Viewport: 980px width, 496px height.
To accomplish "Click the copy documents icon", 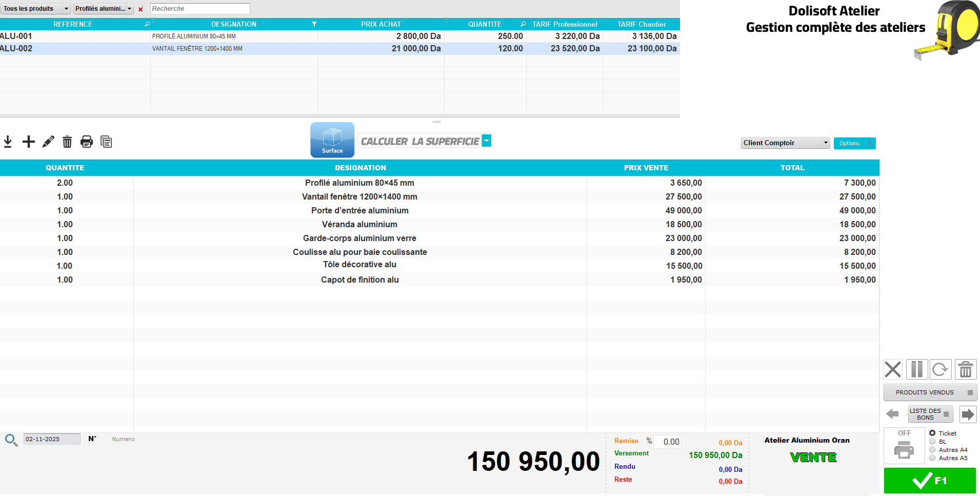I will pos(106,142).
